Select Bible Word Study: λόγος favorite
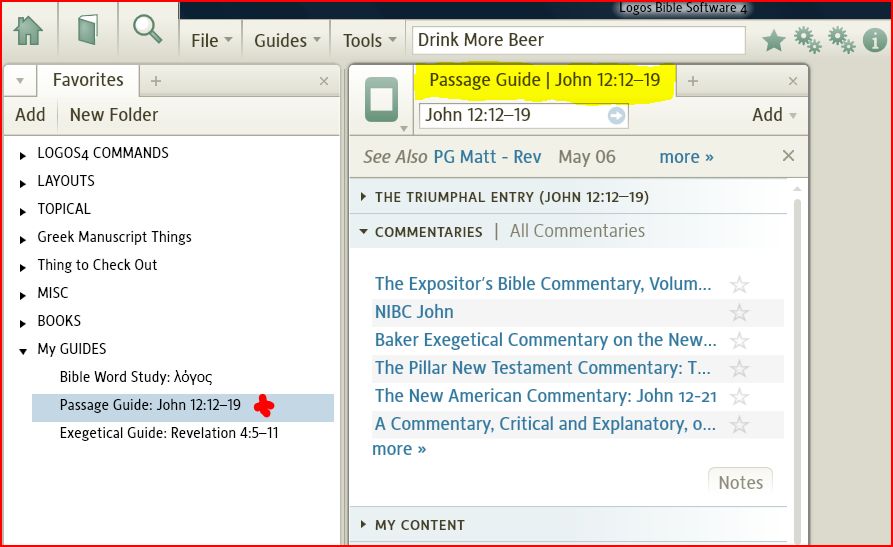The height and width of the screenshot is (547, 893). (x=136, y=377)
